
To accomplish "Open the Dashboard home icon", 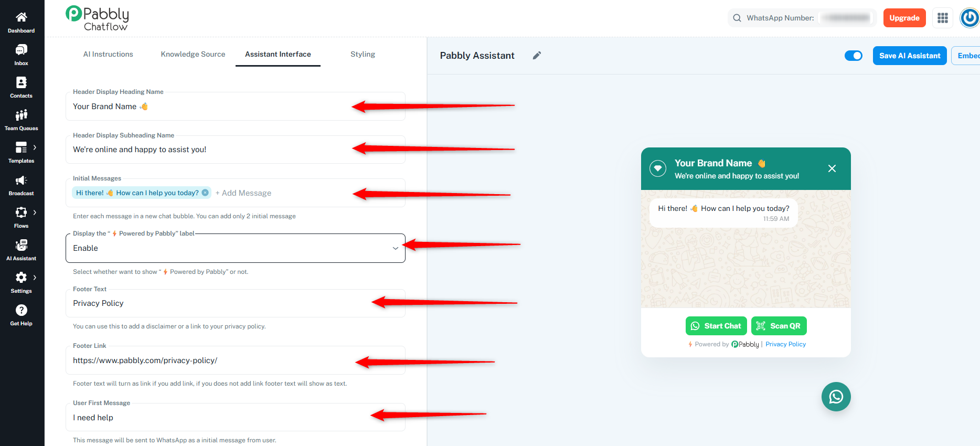I will [22, 17].
